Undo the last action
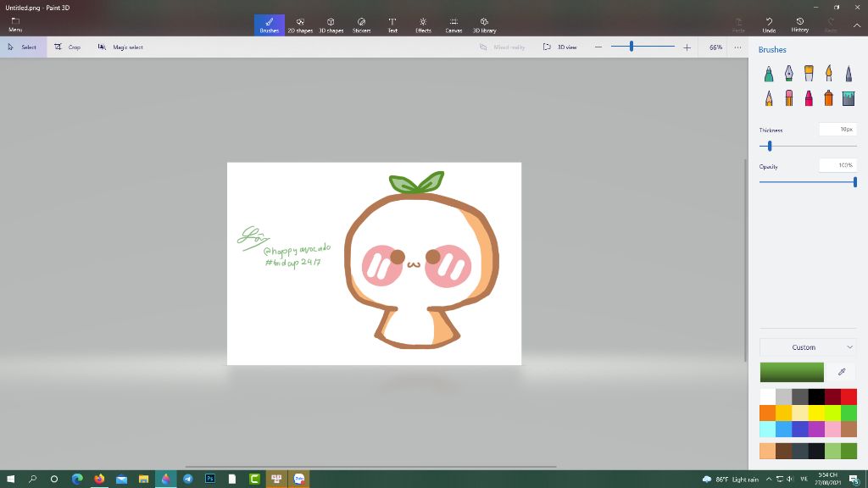868x488 pixels. tap(769, 25)
